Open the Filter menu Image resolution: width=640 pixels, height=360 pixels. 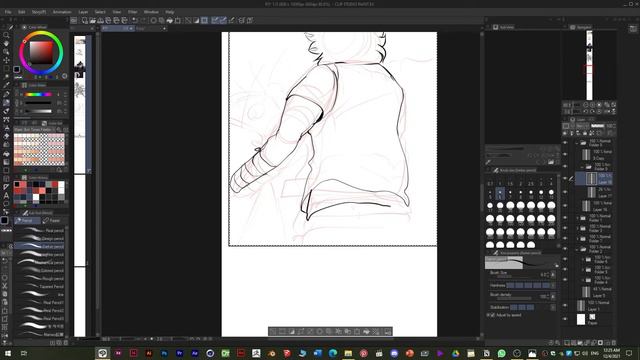[x=132, y=12]
